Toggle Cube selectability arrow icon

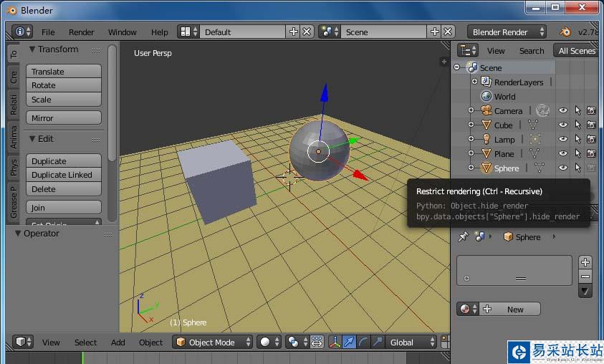click(577, 125)
